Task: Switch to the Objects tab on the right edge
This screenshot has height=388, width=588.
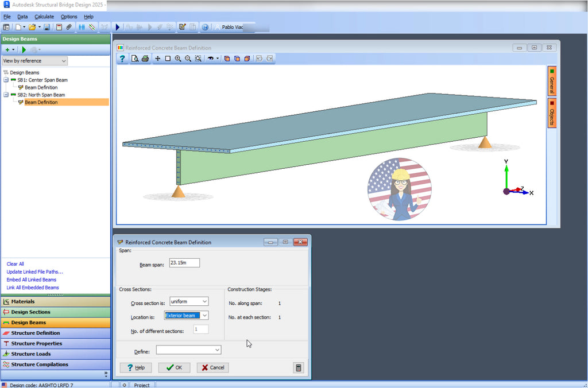Action: (552, 112)
